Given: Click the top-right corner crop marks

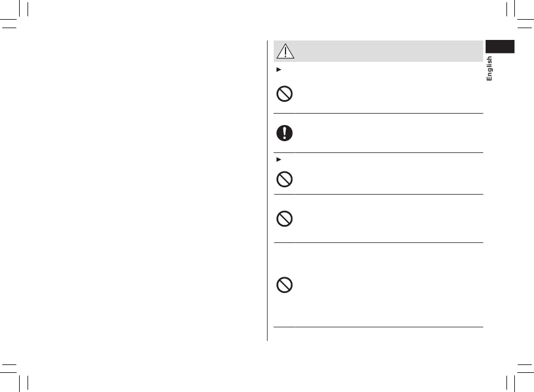Looking at the screenshot, I should pyautogui.click(x=520, y=14).
